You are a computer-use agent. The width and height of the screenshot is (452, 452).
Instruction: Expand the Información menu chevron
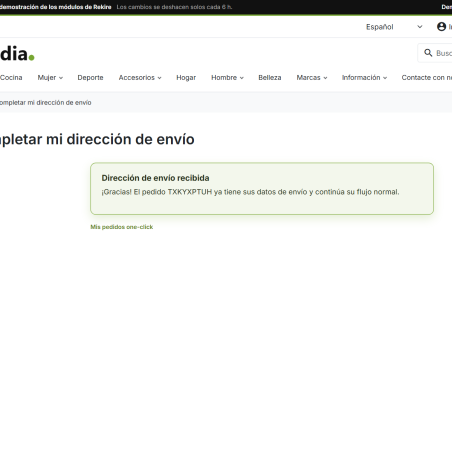tap(385, 78)
